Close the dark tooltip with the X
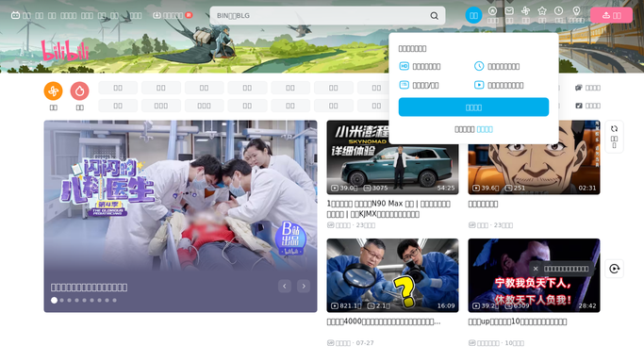Screen dimensions: 644x362 coord(536,269)
